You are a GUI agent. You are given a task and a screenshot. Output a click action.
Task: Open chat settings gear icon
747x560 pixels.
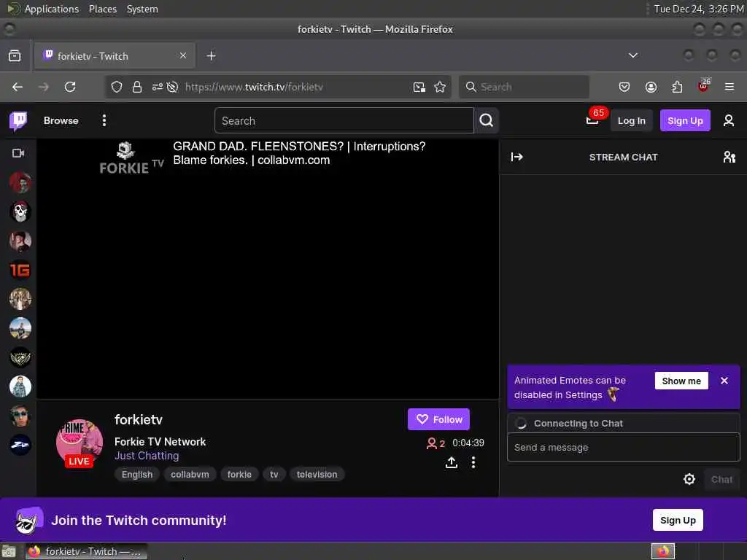(x=689, y=479)
